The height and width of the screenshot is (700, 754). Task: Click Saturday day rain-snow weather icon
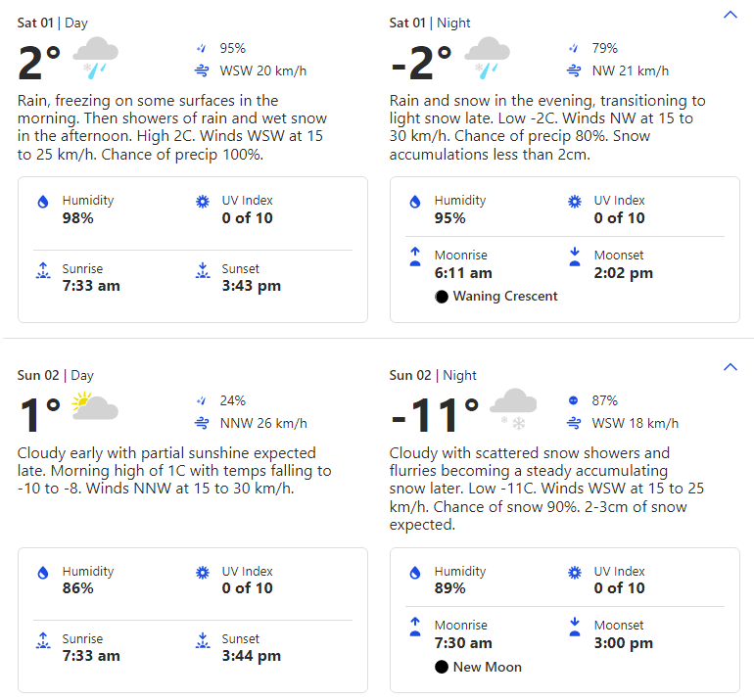tap(96, 58)
